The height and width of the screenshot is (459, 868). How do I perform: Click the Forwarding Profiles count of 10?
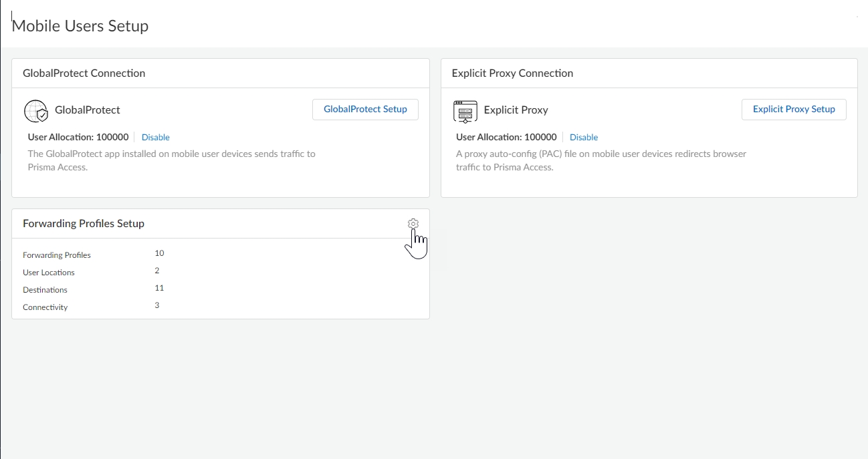[159, 253]
